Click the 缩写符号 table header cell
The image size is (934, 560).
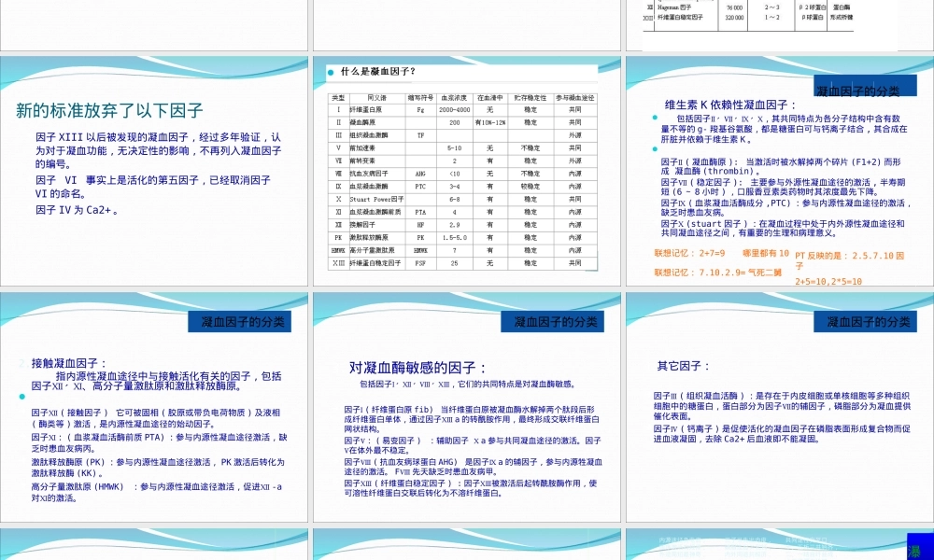point(420,98)
